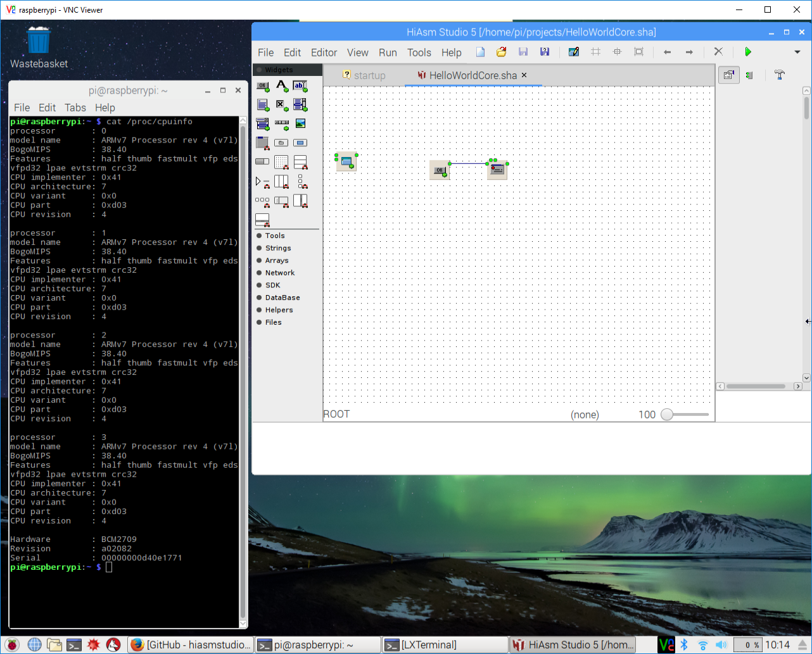Image resolution: width=812 pixels, height=654 pixels.
Task: Expand the Tools widget group
Action: click(275, 236)
